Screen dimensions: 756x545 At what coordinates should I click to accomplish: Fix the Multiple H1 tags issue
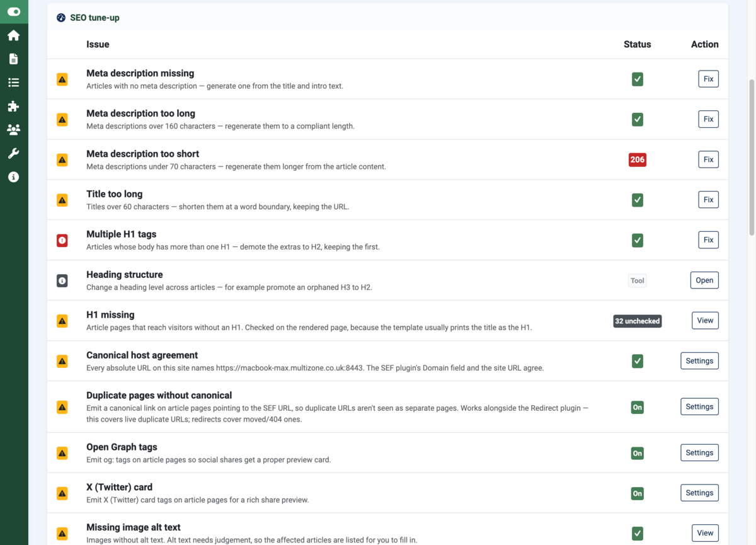pos(709,241)
